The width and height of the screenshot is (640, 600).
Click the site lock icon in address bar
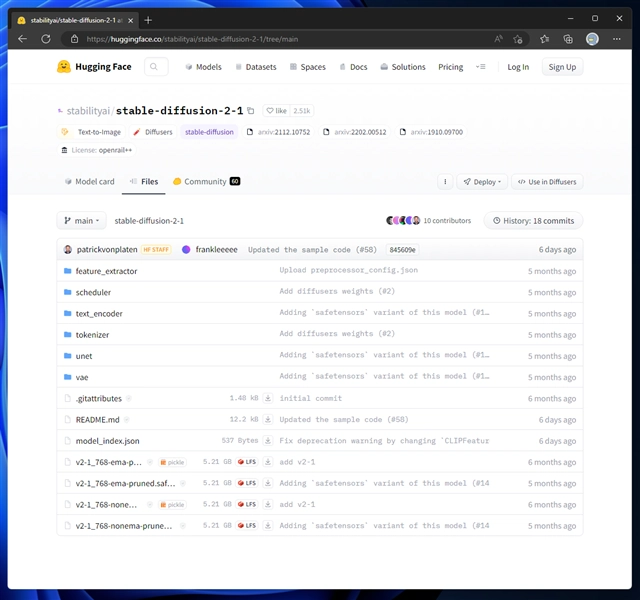74,39
